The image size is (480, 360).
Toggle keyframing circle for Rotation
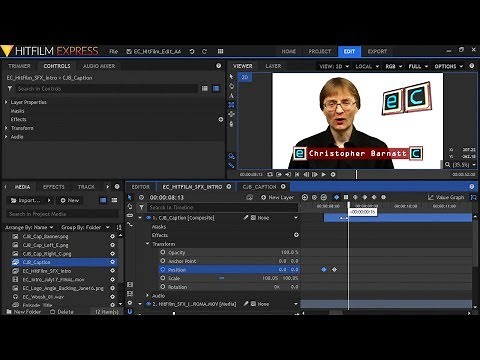coord(163,287)
